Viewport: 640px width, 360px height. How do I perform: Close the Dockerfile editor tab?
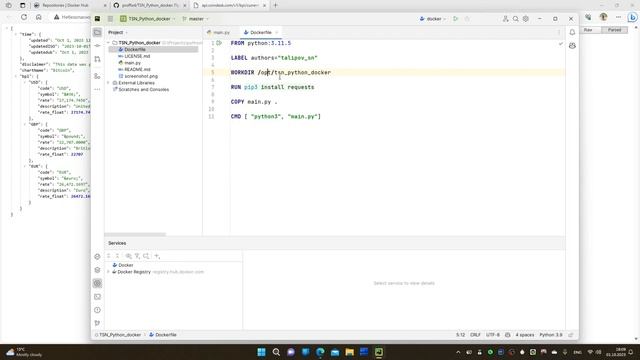277,32
